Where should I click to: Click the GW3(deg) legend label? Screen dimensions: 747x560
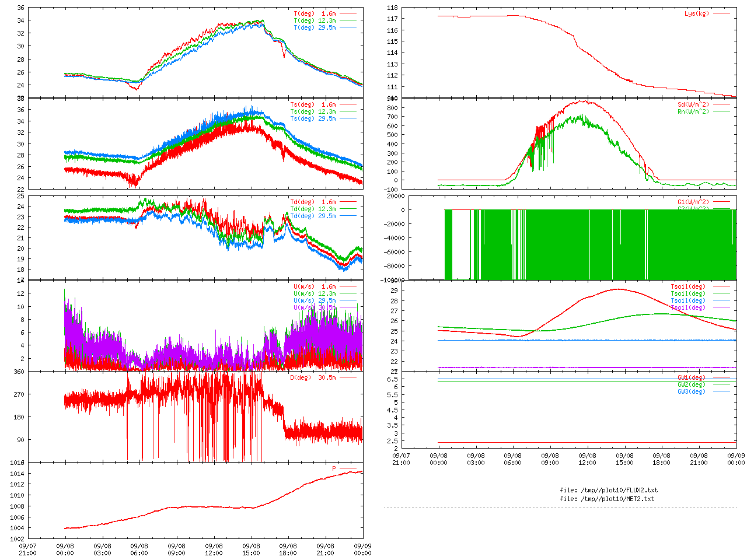(692, 391)
